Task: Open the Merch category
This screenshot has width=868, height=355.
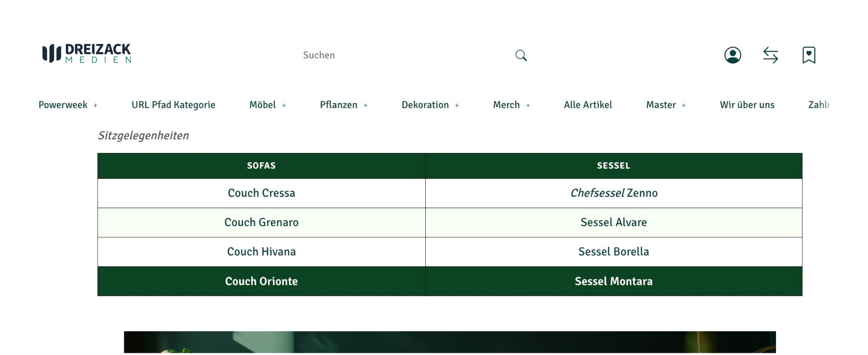Action: pos(506,105)
